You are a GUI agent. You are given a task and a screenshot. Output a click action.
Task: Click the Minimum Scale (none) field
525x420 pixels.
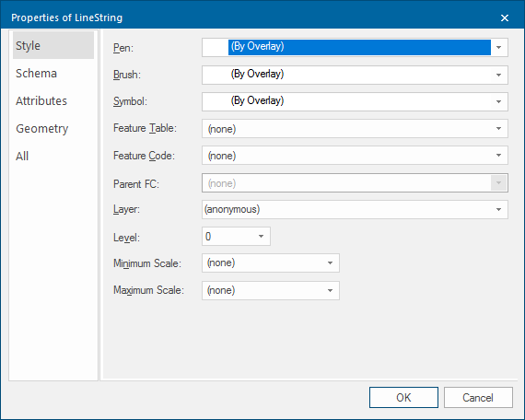(x=271, y=262)
